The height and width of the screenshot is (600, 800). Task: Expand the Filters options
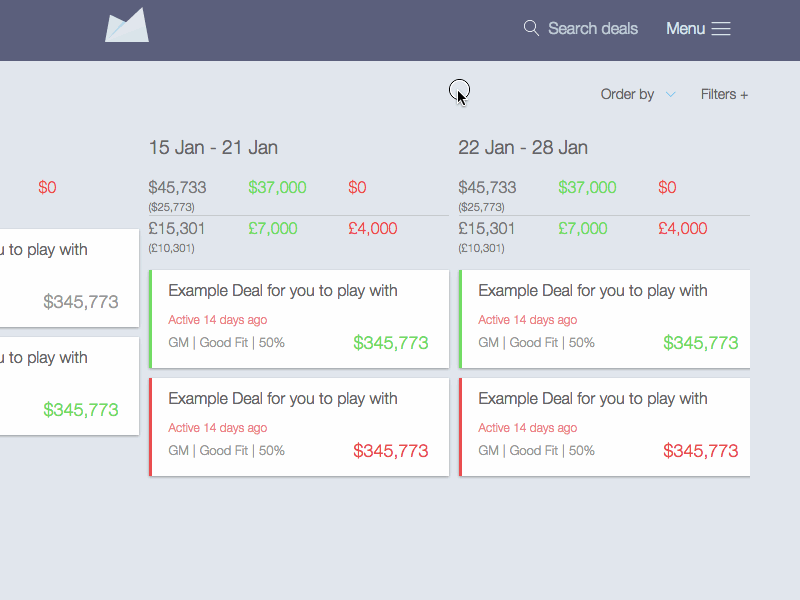tap(724, 93)
